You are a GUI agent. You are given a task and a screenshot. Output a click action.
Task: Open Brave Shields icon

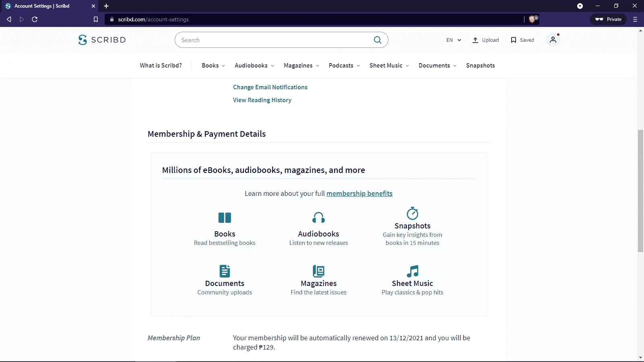[x=533, y=19]
